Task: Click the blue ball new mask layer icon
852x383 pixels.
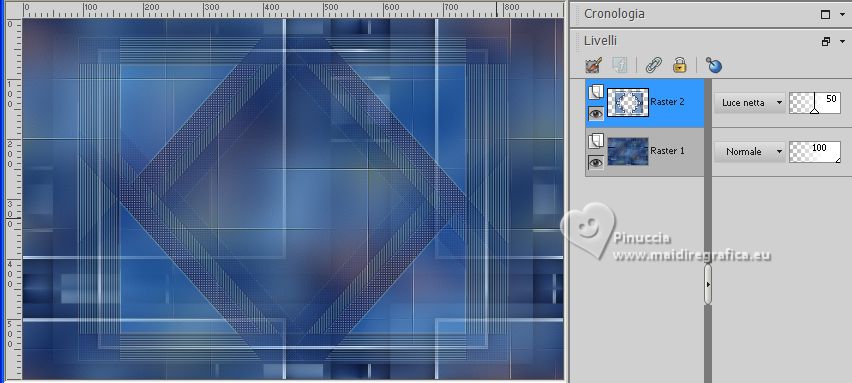Action: (713, 66)
